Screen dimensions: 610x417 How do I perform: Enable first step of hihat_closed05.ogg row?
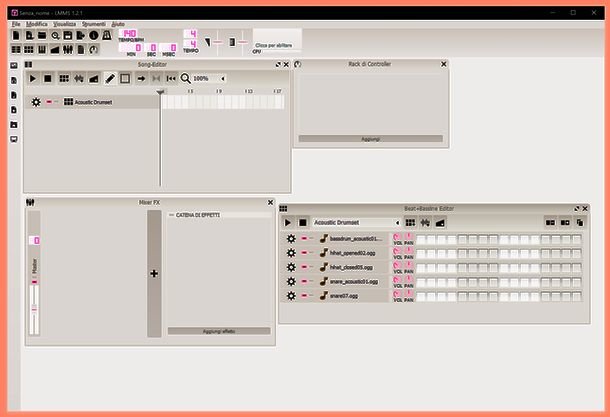(421, 268)
